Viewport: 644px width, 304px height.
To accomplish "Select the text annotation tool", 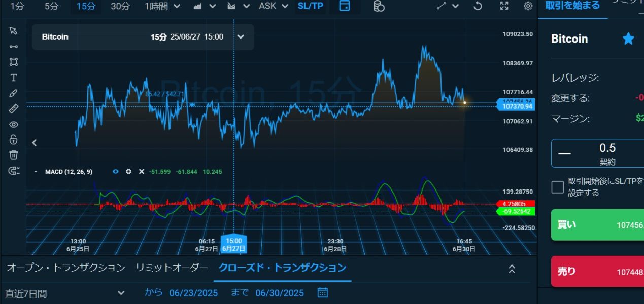I will [x=14, y=78].
